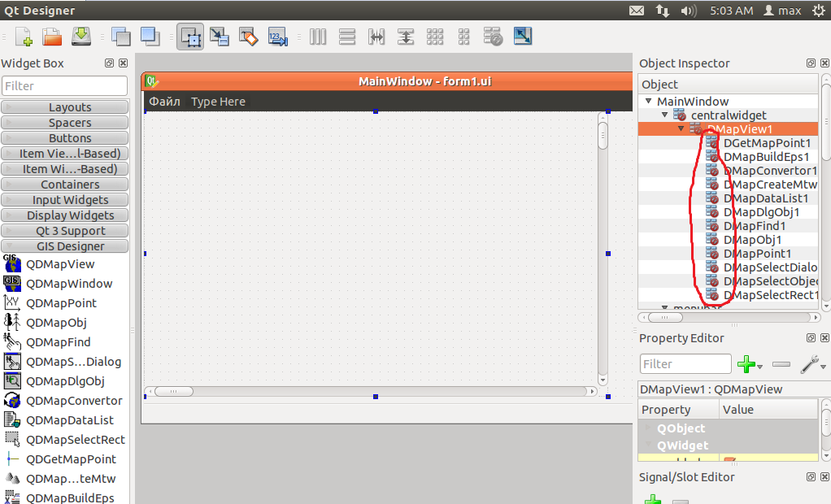
Task: Select the QDMapConvertor widget icon
Action: point(11,401)
